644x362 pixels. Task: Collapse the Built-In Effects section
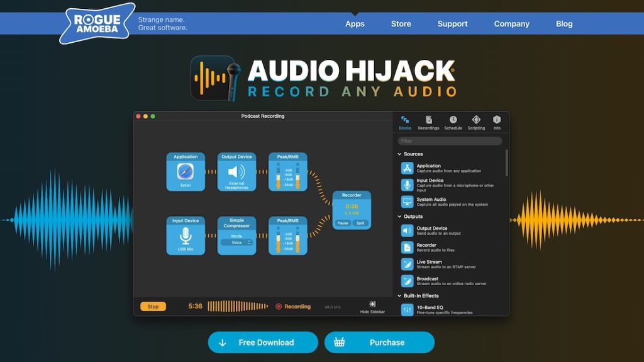pyautogui.click(x=399, y=296)
